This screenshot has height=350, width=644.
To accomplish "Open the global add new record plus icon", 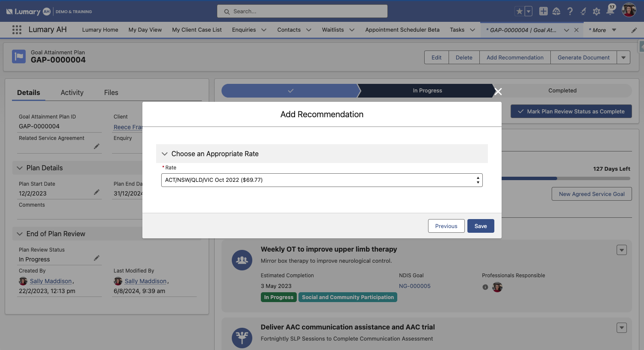I will coord(543,11).
